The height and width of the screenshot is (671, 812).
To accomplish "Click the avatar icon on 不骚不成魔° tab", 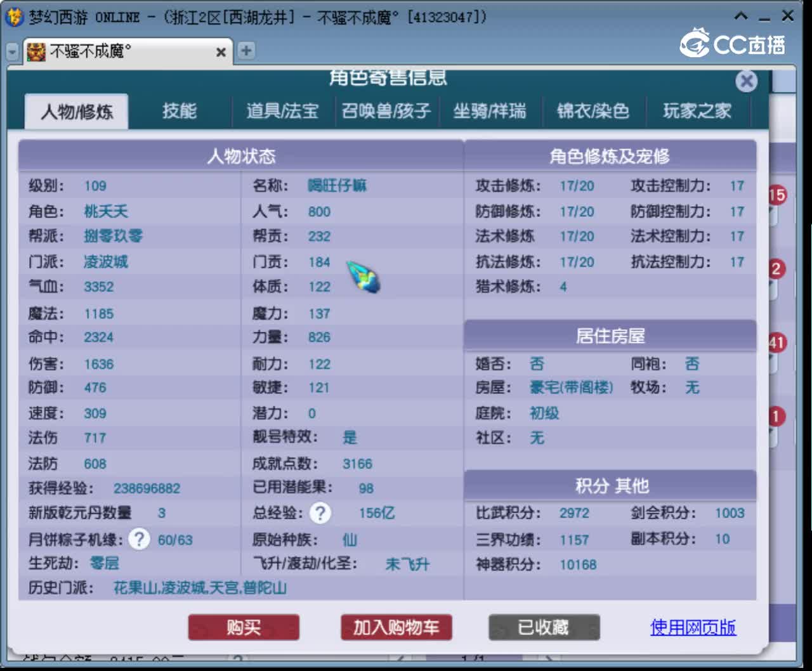I will click(36, 51).
